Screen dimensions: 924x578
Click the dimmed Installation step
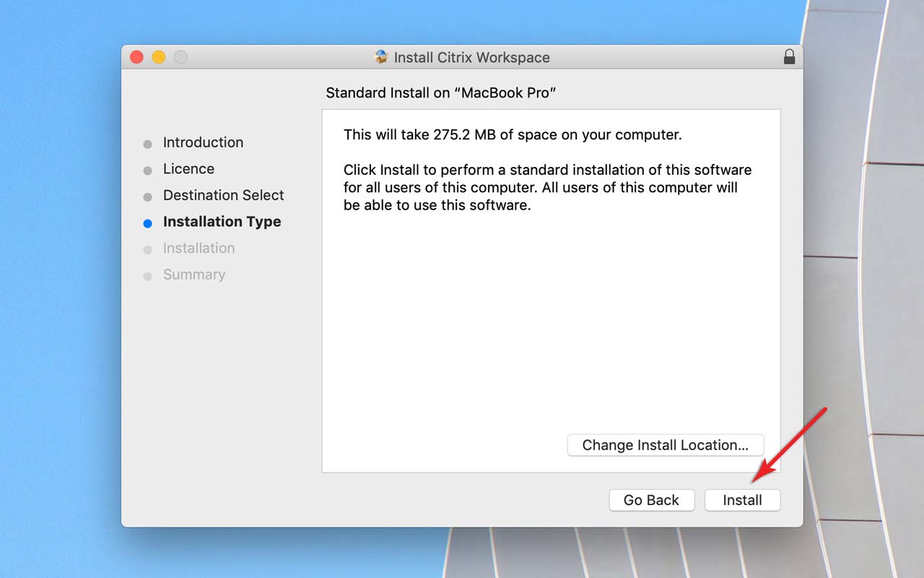199,248
